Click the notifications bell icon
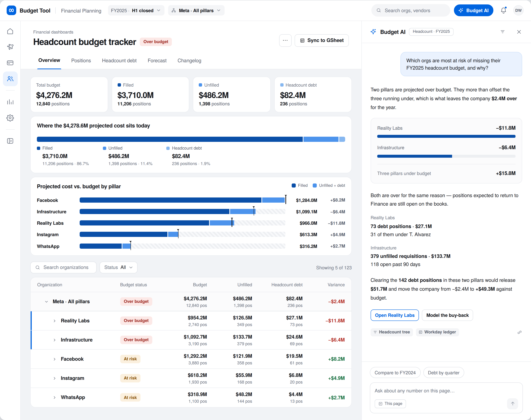 coord(504,10)
